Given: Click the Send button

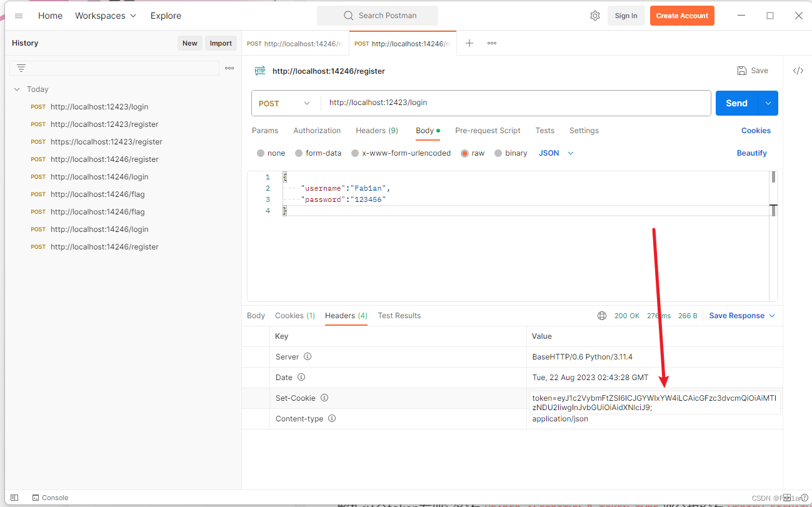Looking at the screenshot, I should point(736,103).
